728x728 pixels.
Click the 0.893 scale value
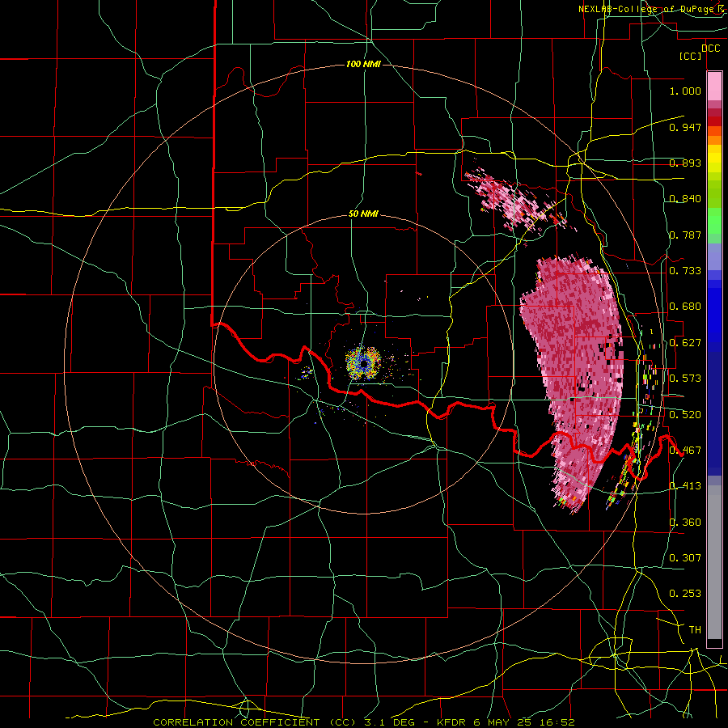685,163
